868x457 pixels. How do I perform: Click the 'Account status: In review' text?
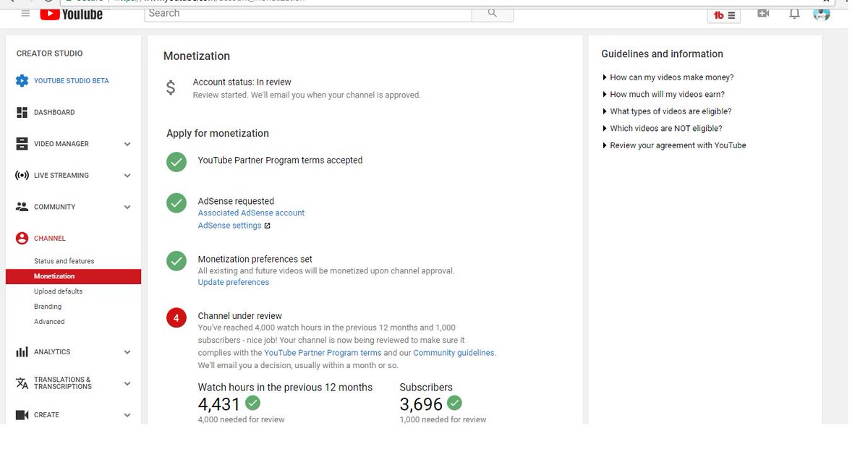coord(242,82)
